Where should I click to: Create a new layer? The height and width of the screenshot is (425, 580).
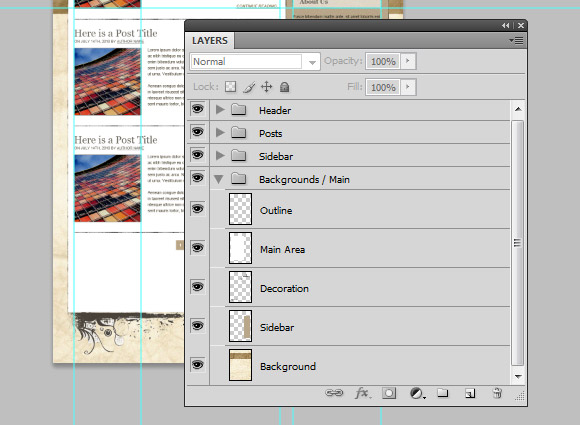coord(470,393)
